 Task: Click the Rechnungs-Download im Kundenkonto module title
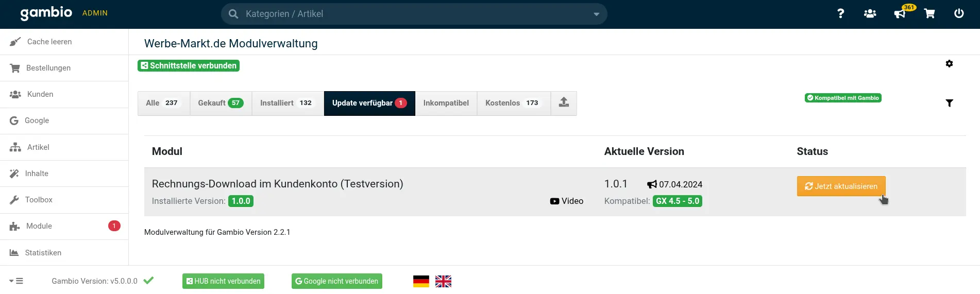278,184
